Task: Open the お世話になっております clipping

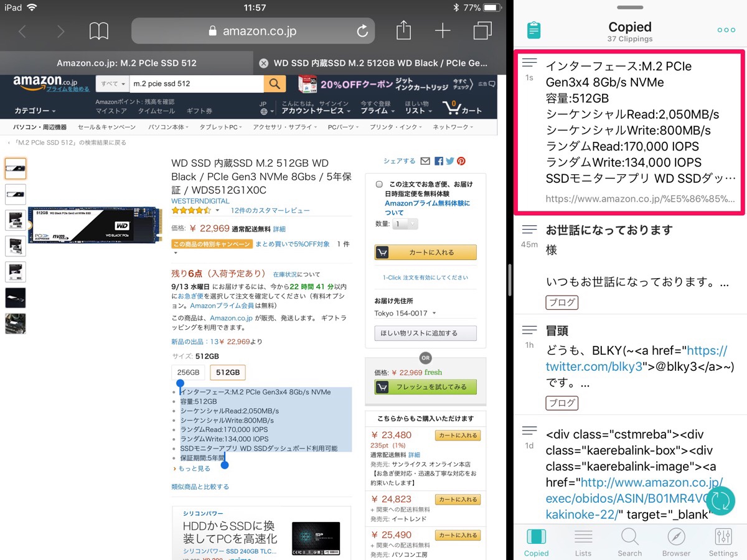Action: pos(629,265)
